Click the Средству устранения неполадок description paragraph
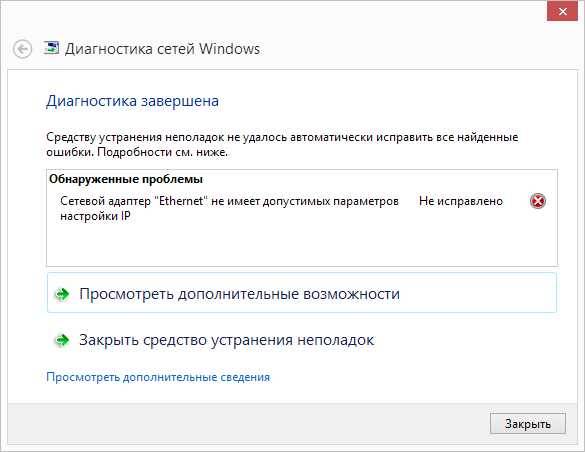585x452 pixels. click(282, 145)
